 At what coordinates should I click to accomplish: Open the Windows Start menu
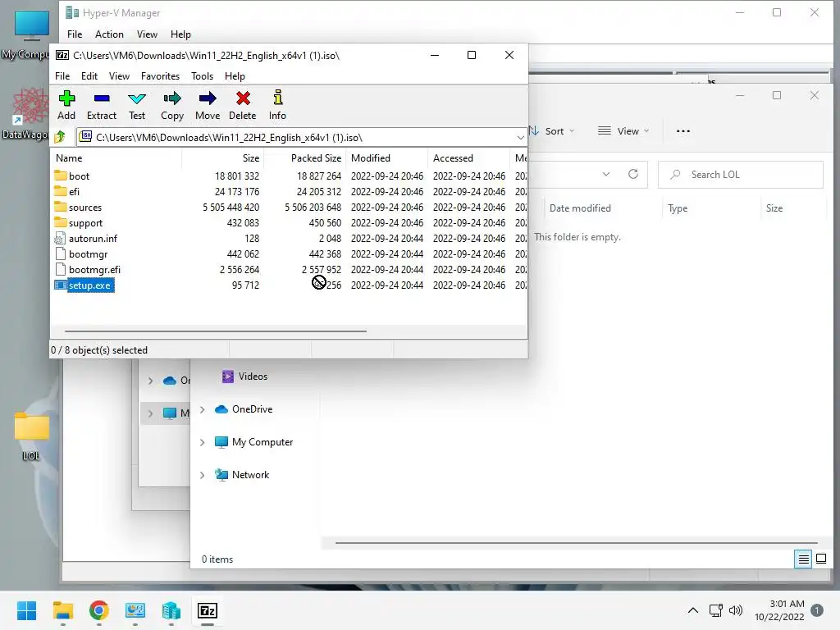26,610
